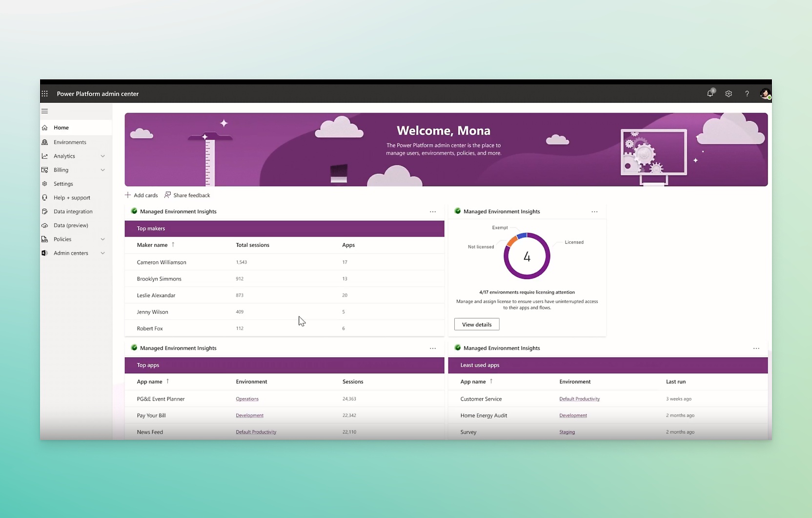Open the notifications bell

710,93
